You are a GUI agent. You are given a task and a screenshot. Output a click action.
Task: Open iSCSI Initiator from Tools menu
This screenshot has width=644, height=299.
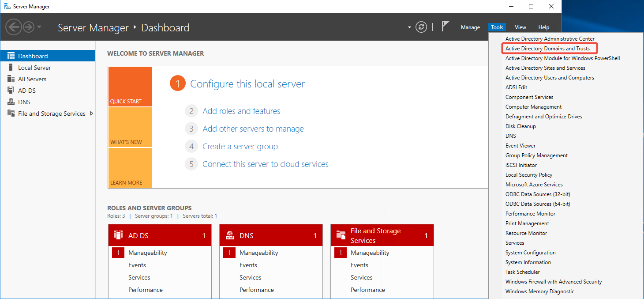[521, 165]
